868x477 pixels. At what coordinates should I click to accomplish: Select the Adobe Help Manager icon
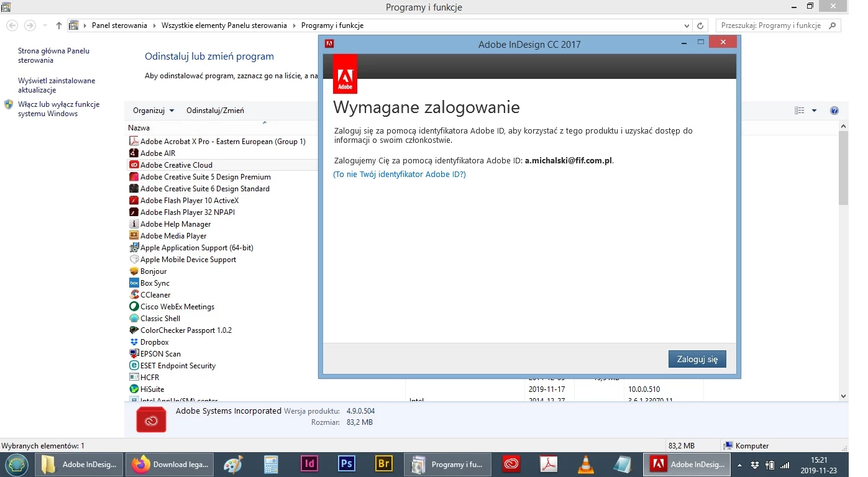134,224
